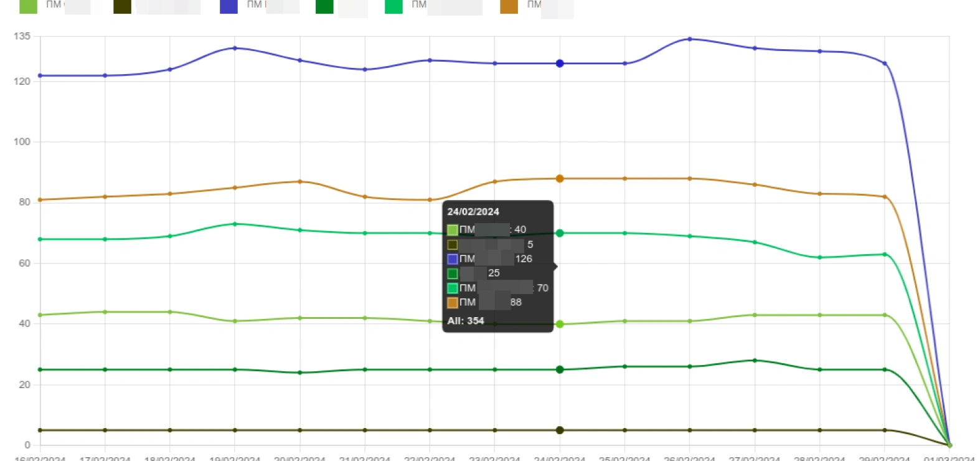Click the dark olive point on 29/02/2024
The image size is (980, 461).
[x=885, y=430]
